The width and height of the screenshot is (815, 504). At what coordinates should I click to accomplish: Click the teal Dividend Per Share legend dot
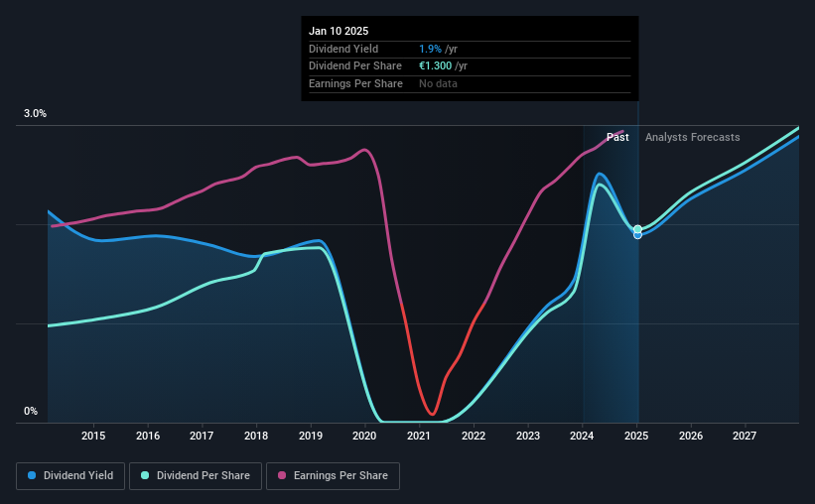tap(145, 475)
